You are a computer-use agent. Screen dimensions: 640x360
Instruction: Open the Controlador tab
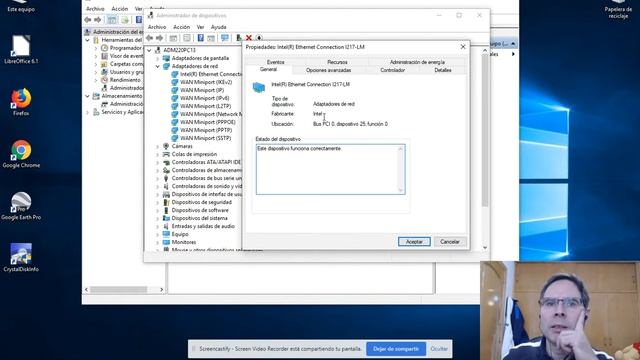pyautogui.click(x=393, y=70)
